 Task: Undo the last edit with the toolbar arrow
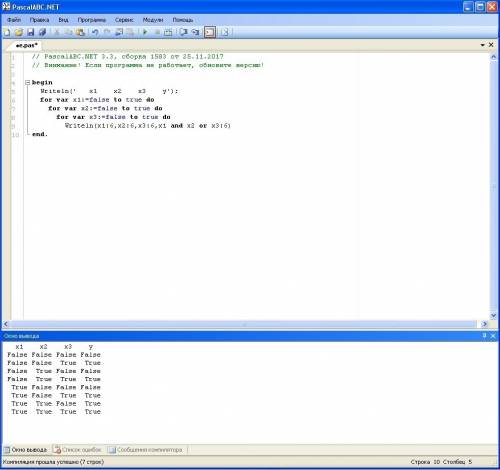coord(95,32)
